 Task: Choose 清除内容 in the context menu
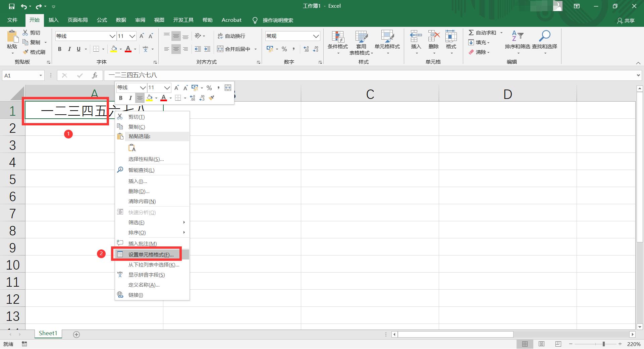[152, 201]
